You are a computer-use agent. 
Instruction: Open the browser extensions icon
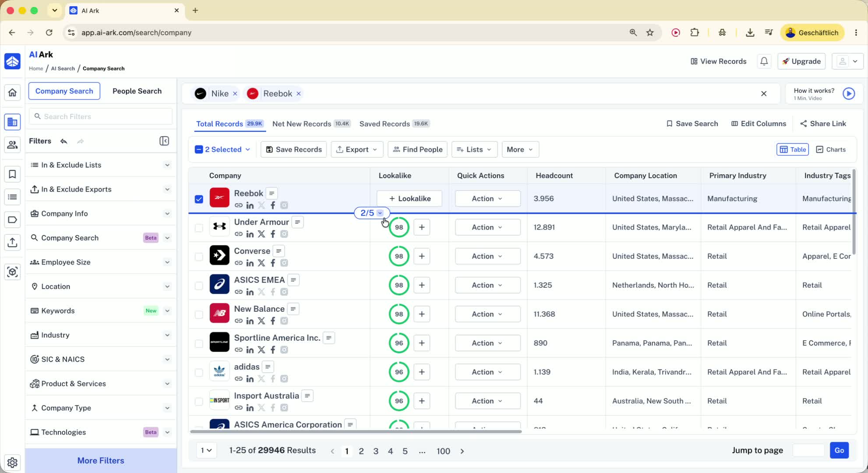695,32
